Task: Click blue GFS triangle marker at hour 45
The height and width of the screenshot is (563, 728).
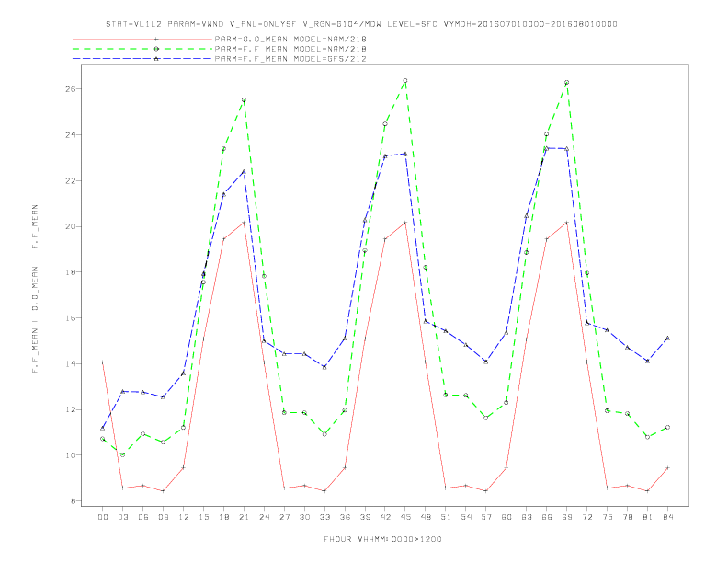Action: tap(405, 154)
